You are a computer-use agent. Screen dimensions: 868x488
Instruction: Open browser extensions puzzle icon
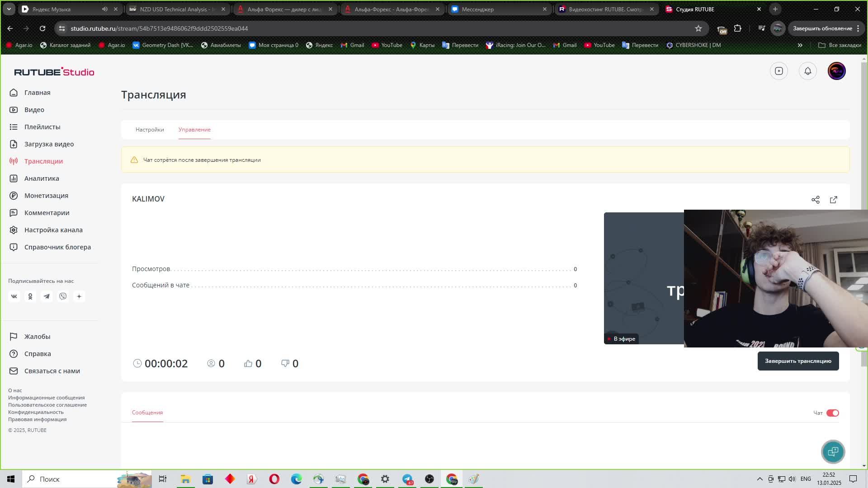[x=738, y=28]
